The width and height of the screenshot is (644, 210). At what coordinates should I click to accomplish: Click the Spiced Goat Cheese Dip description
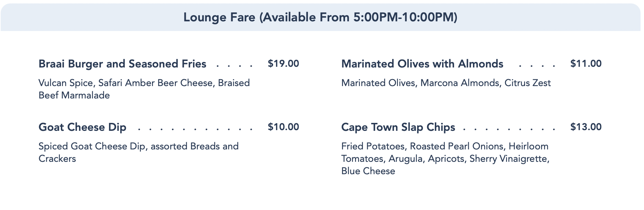pyautogui.click(x=138, y=146)
